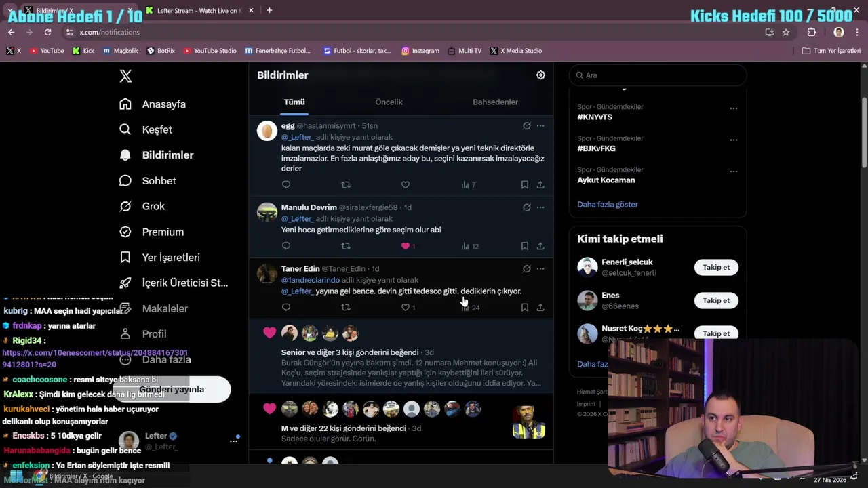Open Chrome menu three dots

tap(858, 32)
